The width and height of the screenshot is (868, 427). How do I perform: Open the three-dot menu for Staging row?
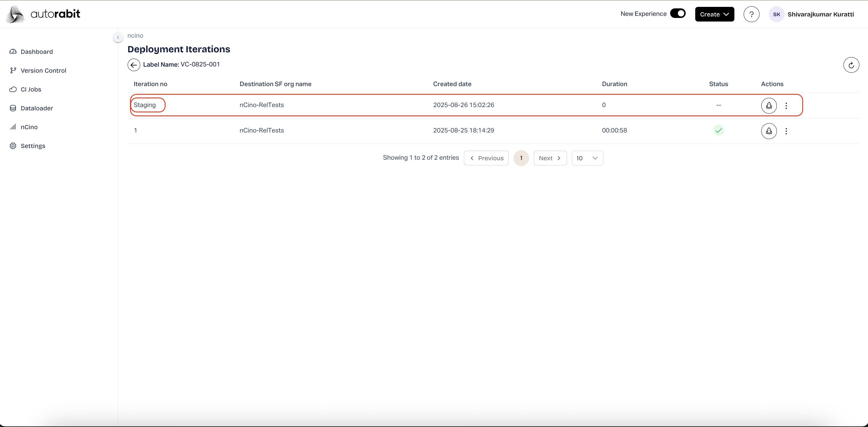786,106
